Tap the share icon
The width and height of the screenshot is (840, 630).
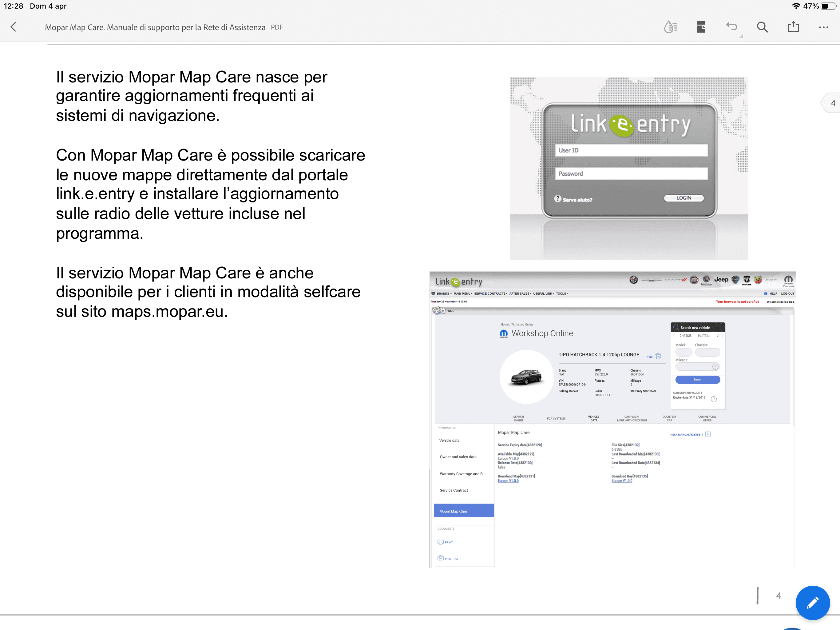793,26
